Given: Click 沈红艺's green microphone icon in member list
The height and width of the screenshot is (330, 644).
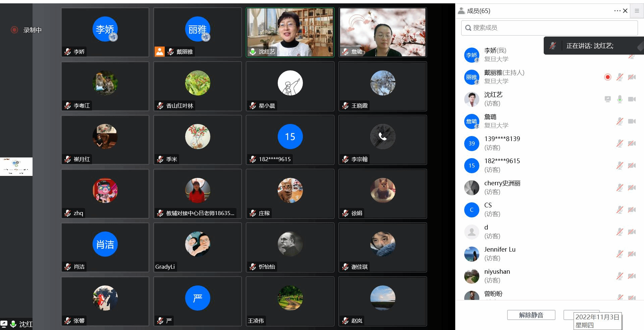Looking at the screenshot, I should [620, 99].
